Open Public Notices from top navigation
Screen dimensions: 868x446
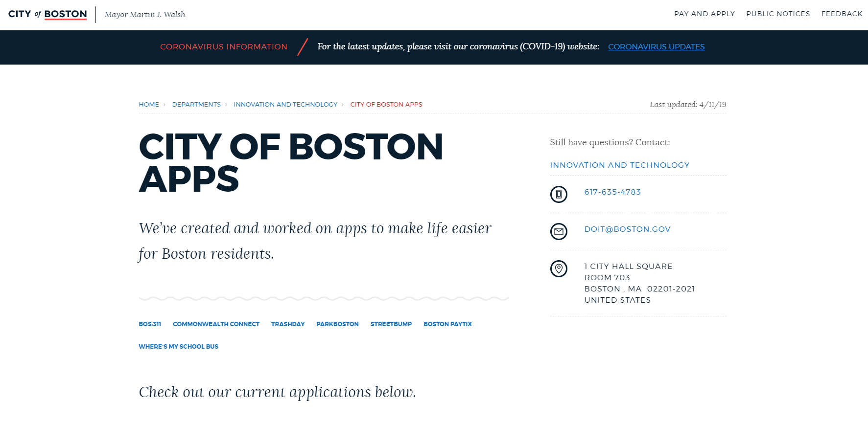[x=777, y=14]
